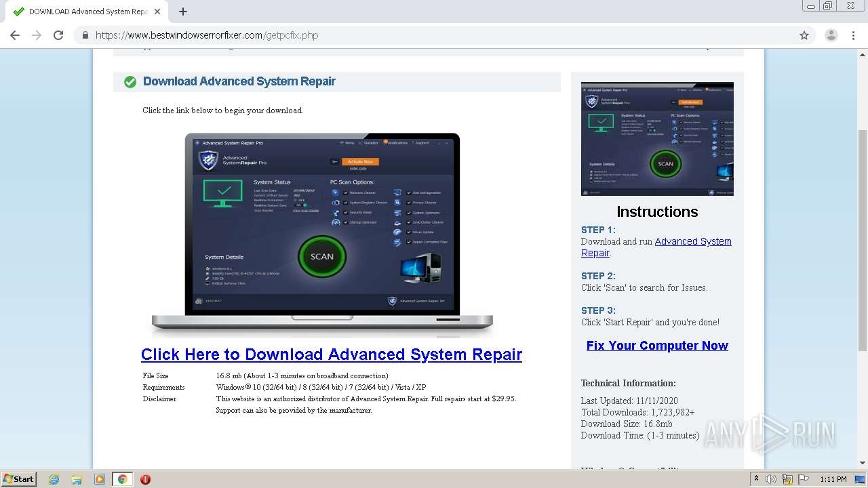
Task: Open the taskbar file explorer folder
Action: tap(77, 479)
